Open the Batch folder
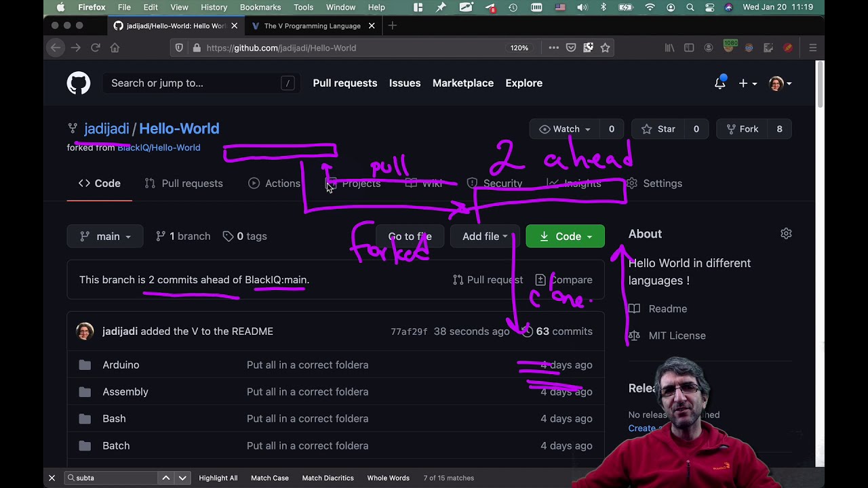The image size is (868, 488). pos(116,445)
